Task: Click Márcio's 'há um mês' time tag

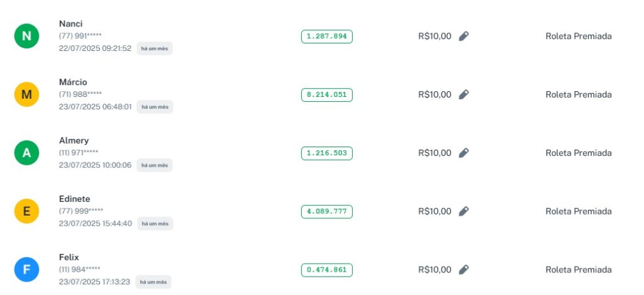Action: (x=155, y=107)
